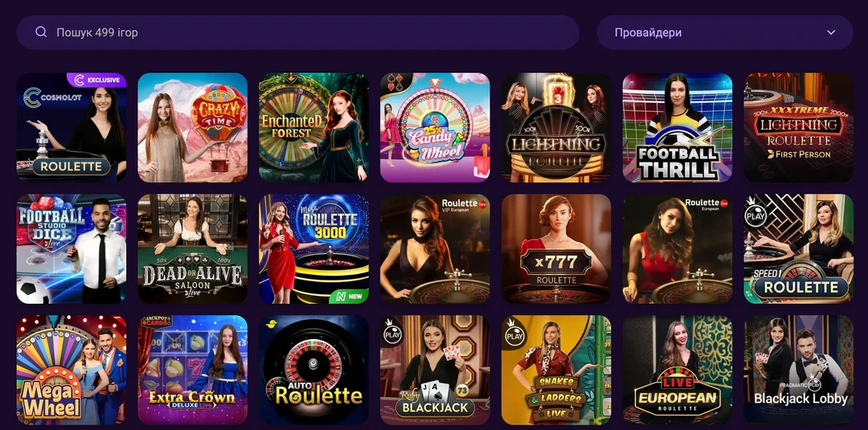Launch the Crazy Time game

coord(193,128)
